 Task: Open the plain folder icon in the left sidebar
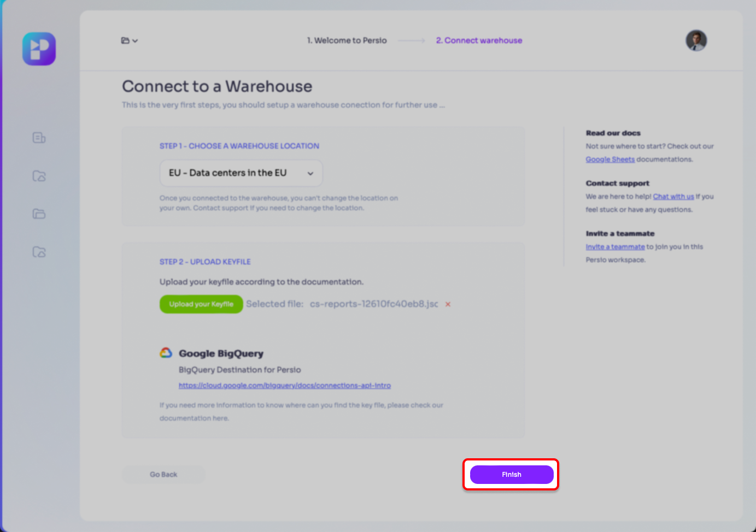[x=39, y=214]
